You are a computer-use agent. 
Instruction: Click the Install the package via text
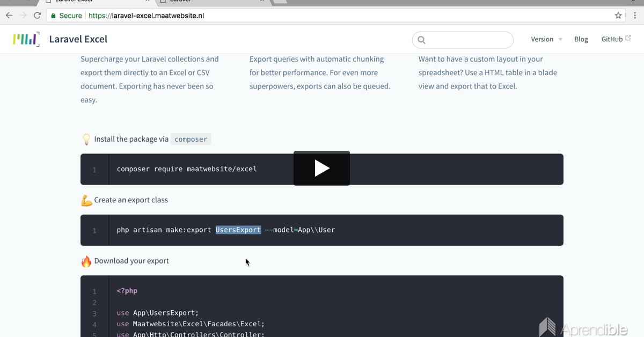pos(131,139)
